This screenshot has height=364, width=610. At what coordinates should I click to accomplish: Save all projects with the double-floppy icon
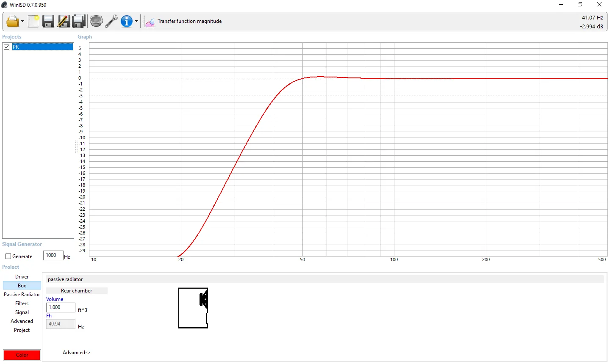[79, 21]
